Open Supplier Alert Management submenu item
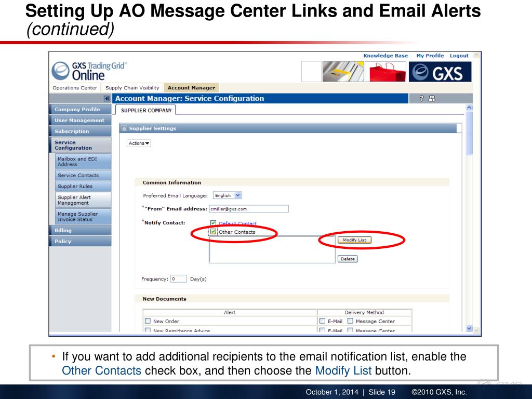 83,200
